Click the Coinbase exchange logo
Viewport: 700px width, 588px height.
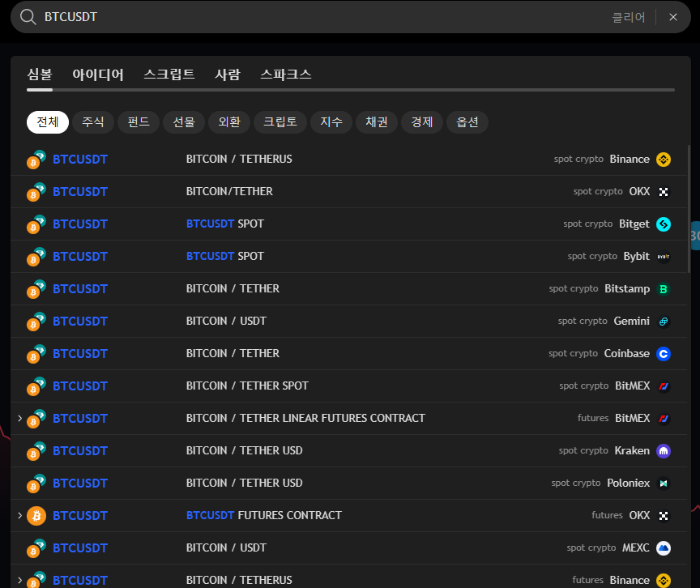tap(664, 354)
